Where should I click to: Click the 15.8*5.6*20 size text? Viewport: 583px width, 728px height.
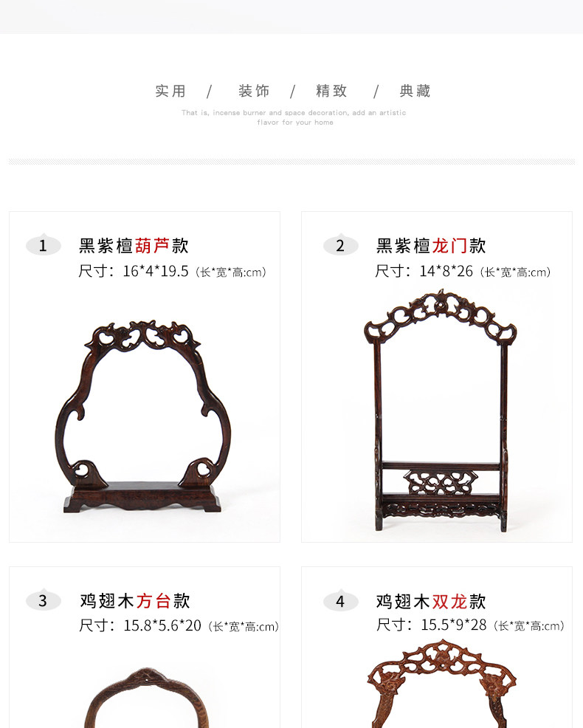coord(162,625)
